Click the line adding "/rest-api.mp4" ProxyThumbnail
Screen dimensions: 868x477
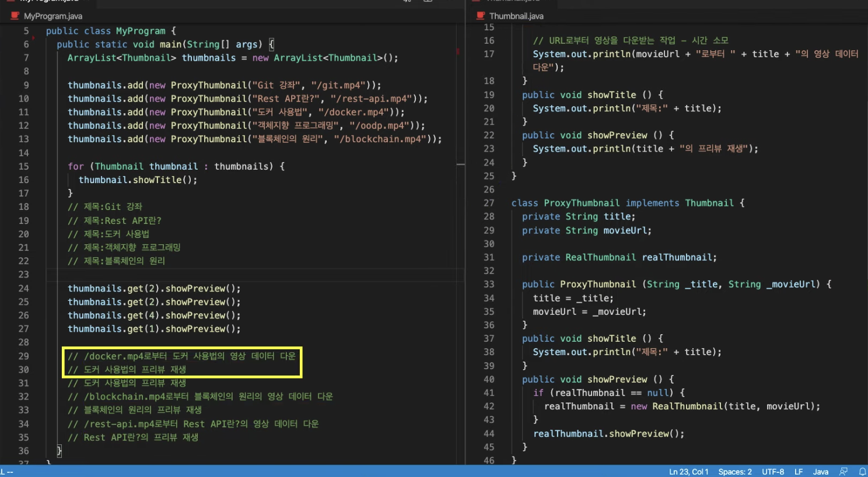click(248, 99)
